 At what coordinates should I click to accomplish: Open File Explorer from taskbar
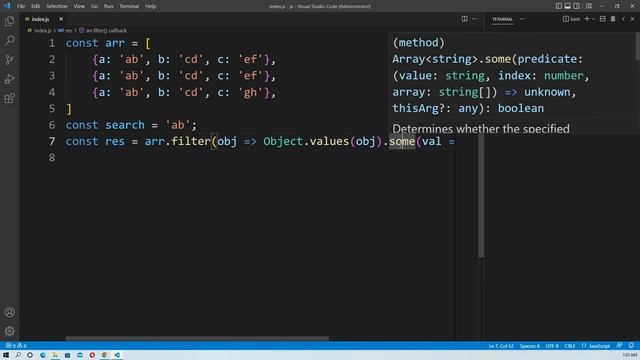[x=55, y=355]
